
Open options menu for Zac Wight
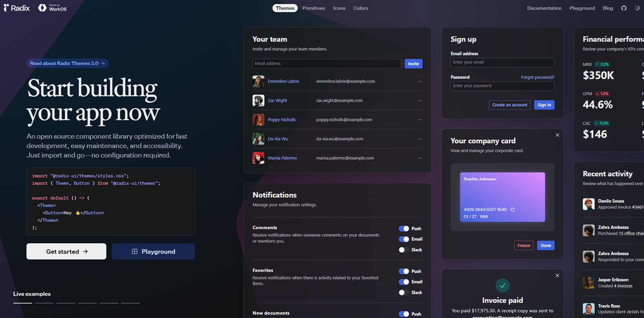pyautogui.click(x=420, y=101)
